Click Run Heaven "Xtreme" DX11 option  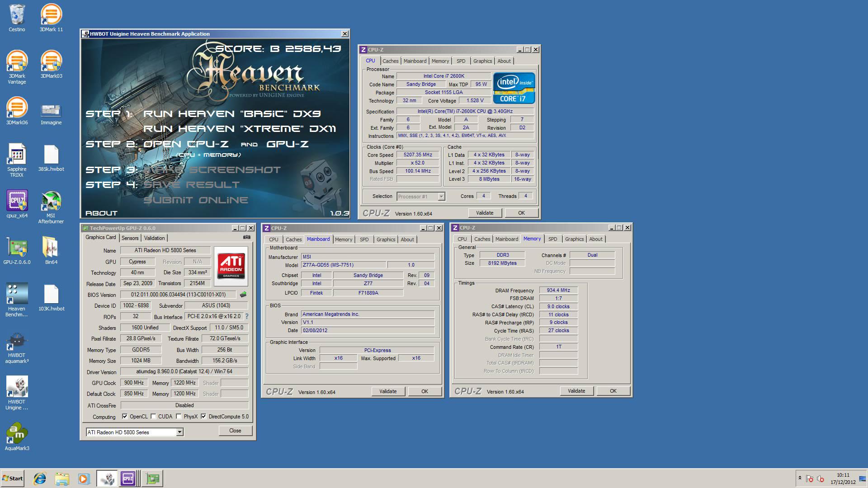coord(240,129)
